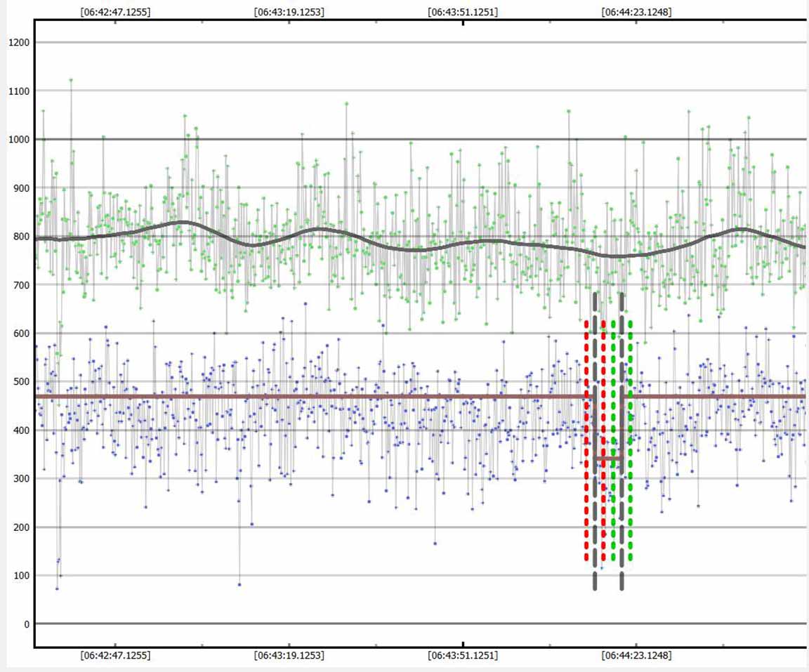Click the lowered brown segment between gray cursors
Viewport: 809px width, 672px height.
click(608, 459)
